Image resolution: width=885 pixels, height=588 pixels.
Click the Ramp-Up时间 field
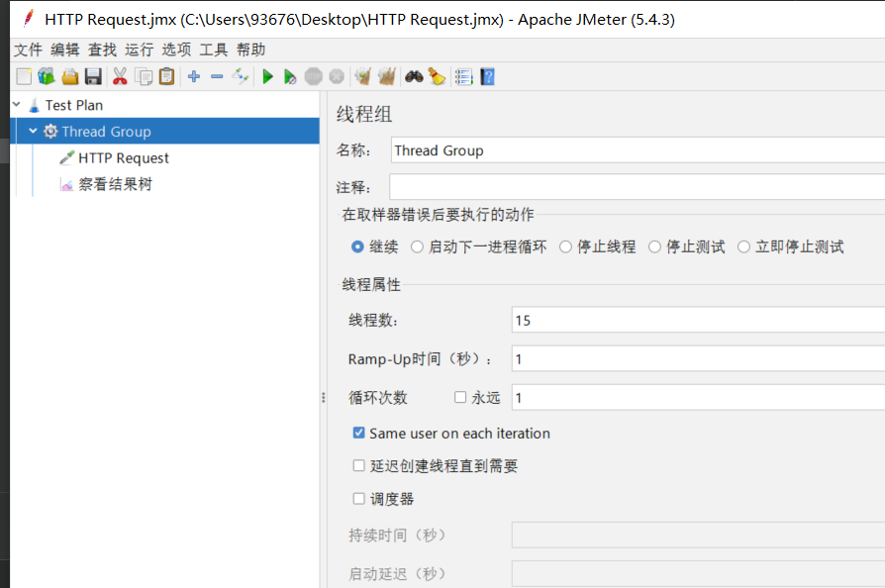pos(698,359)
